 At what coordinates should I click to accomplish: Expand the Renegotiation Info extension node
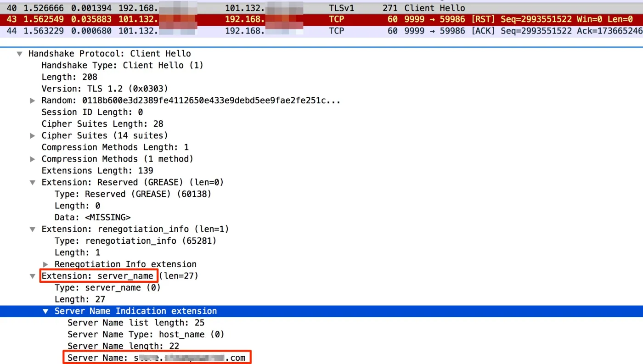pos(45,264)
